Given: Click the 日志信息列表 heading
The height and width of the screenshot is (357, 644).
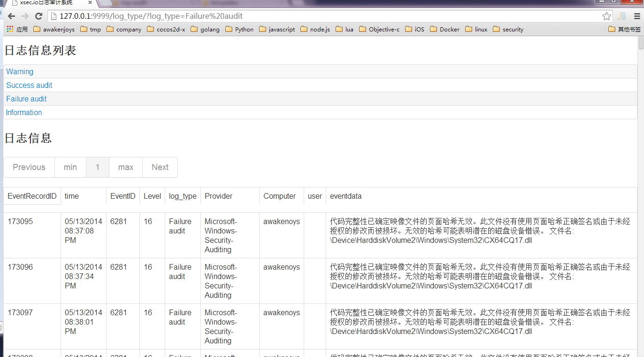Looking at the screenshot, I should pos(40,51).
